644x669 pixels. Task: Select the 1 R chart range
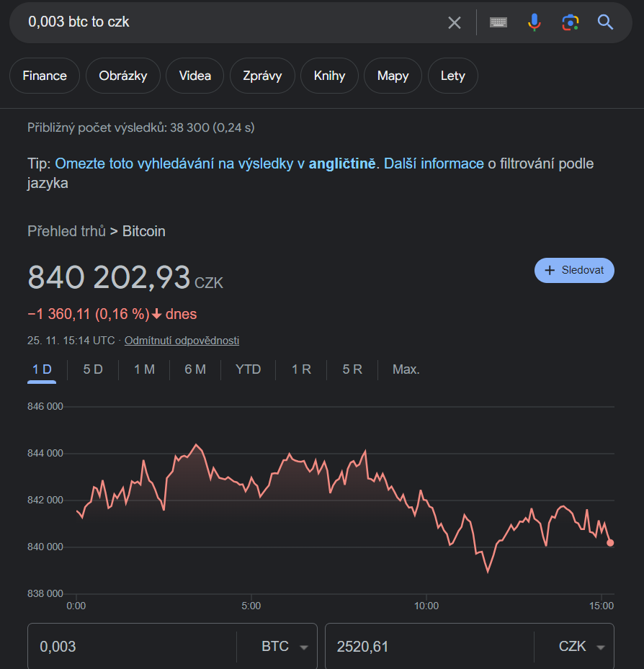pos(301,369)
